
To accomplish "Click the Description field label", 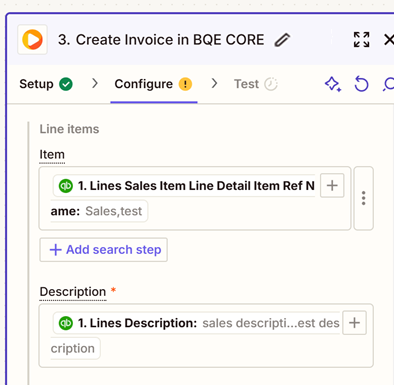I will click(73, 292).
